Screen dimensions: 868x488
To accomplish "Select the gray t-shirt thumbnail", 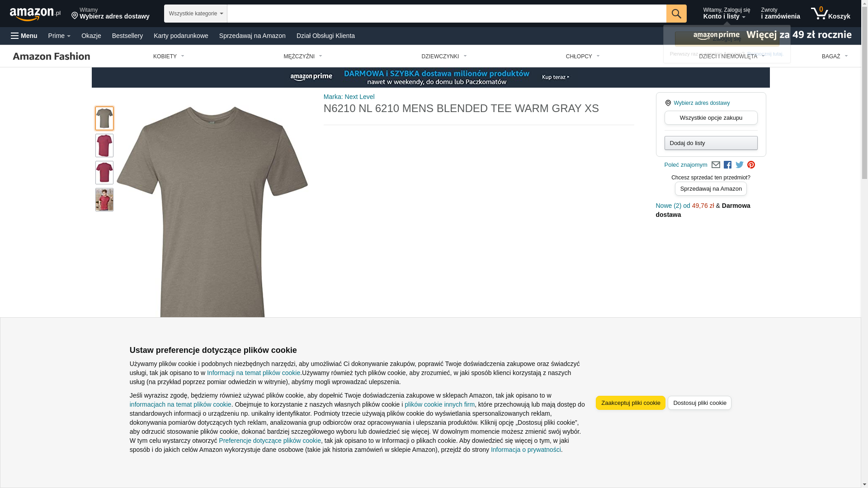I will (104, 118).
